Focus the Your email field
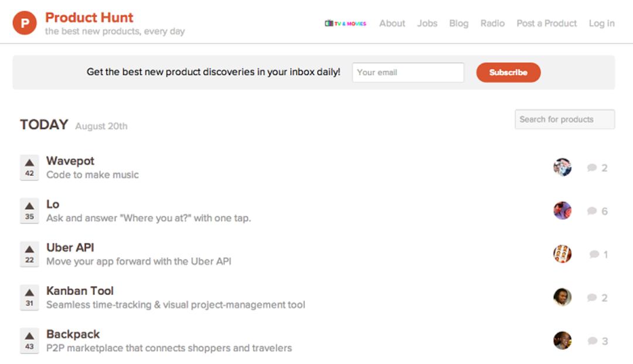 pos(408,72)
